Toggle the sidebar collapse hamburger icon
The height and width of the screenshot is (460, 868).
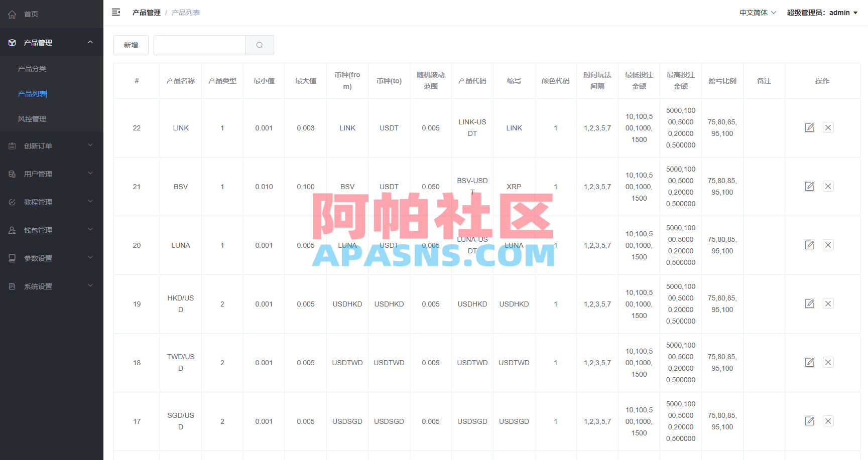pos(116,13)
